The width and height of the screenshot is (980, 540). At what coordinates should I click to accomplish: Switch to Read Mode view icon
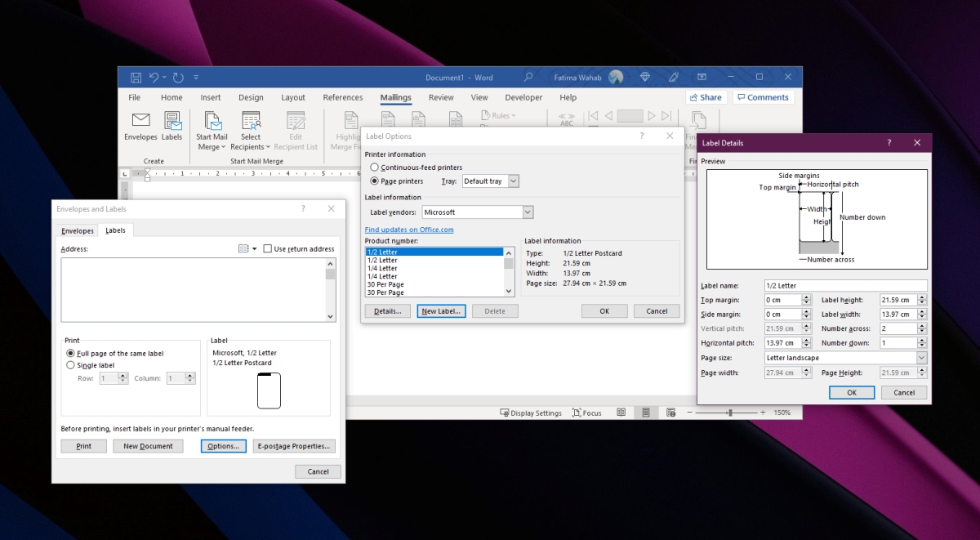[621, 413]
